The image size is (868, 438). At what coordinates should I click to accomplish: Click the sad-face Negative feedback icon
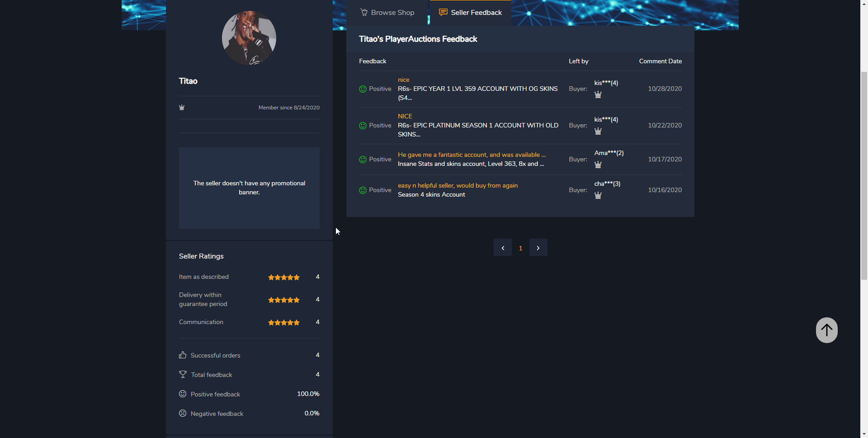tap(183, 413)
